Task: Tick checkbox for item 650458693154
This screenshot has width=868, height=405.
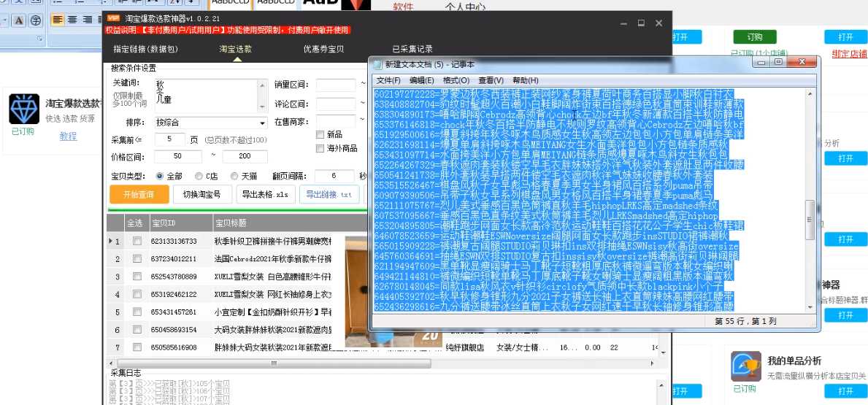Action: point(137,330)
